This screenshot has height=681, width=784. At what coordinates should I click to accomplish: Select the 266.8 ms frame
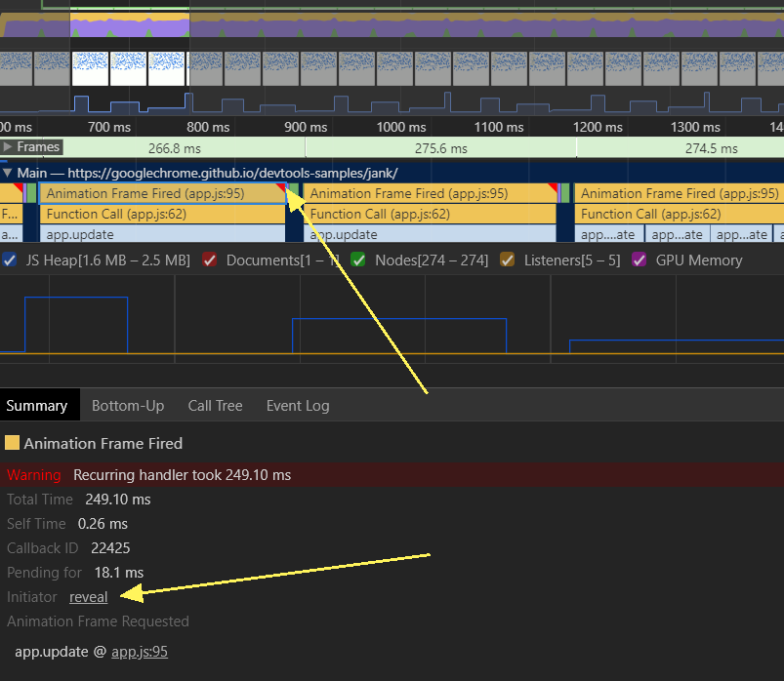click(174, 148)
